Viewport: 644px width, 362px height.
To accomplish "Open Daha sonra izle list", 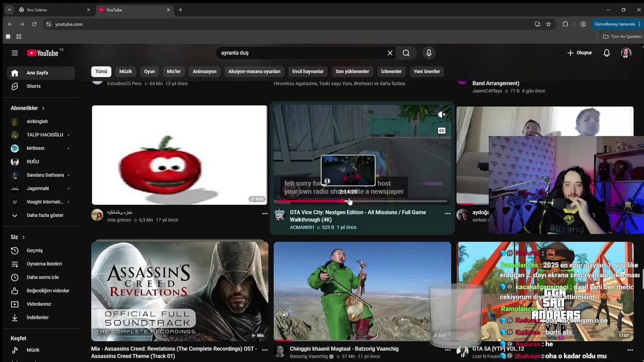I will (41, 277).
